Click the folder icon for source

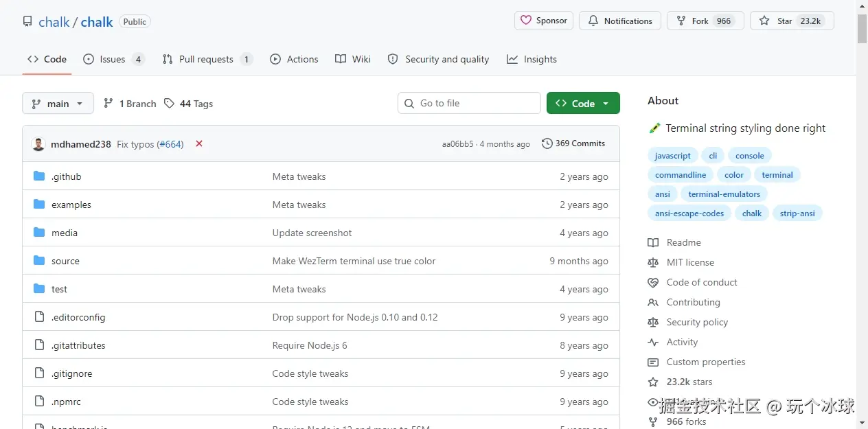[x=39, y=261]
